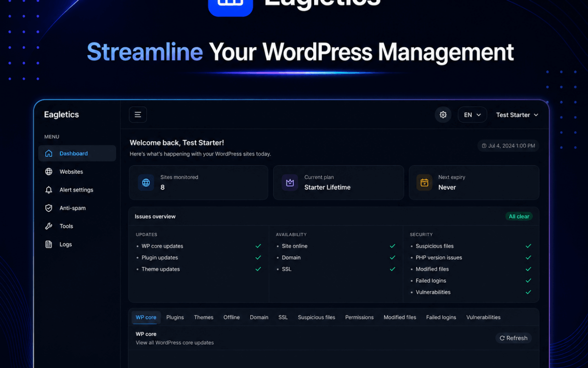Switch to the Plugins tab
This screenshot has height=368, width=588.
(175, 317)
